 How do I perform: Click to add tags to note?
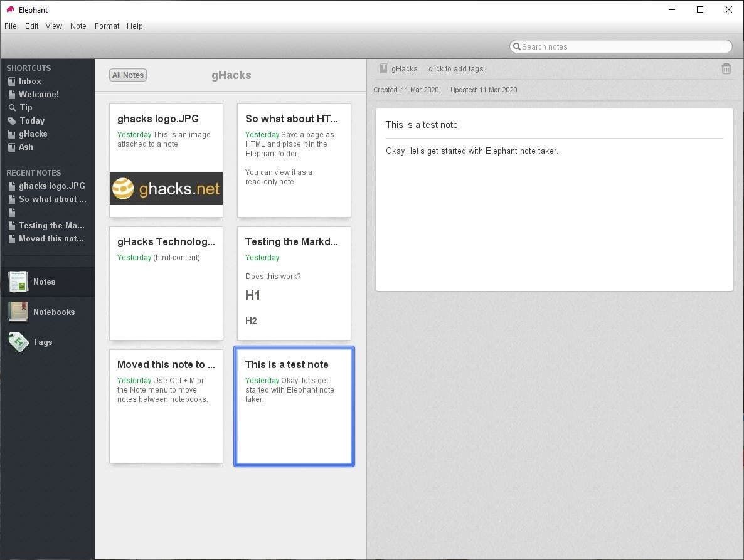click(x=455, y=69)
